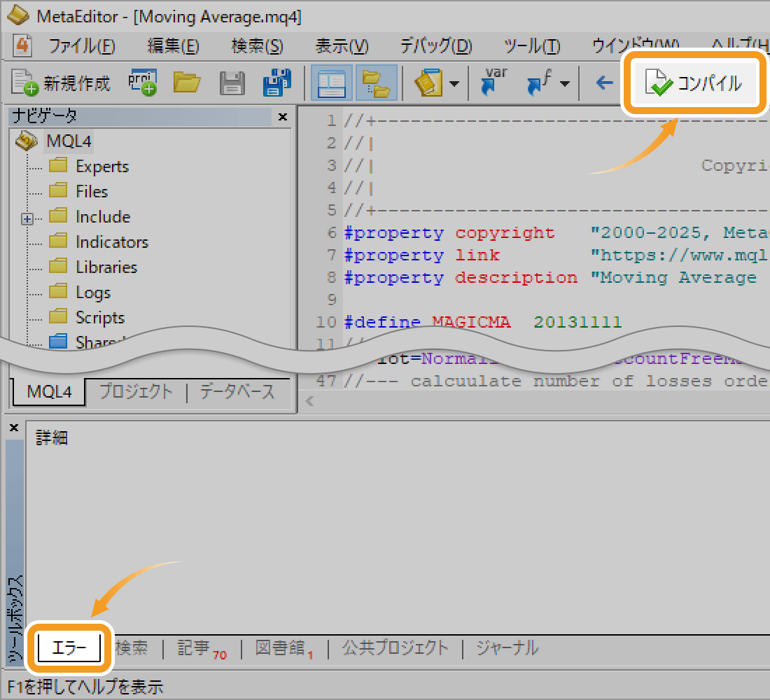The width and height of the screenshot is (770, 700).
Task: Select the Experts folder in navigator
Action: [x=101, y=167]
